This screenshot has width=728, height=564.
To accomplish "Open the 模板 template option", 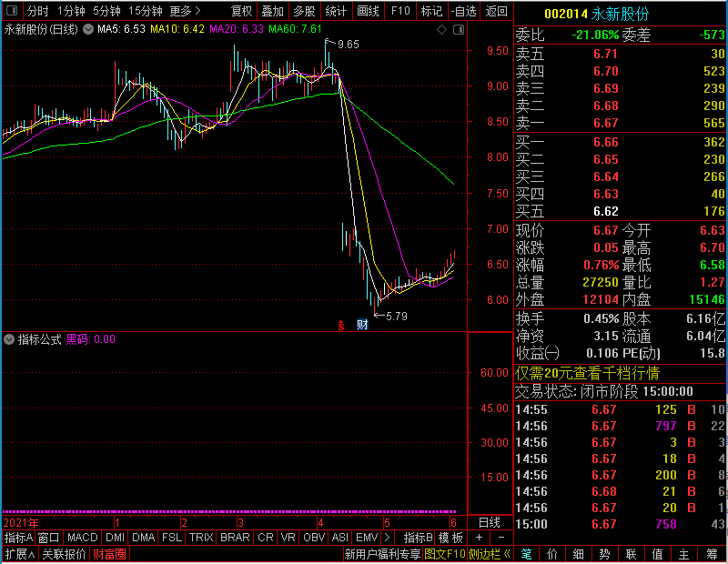I will click(450, 538).
